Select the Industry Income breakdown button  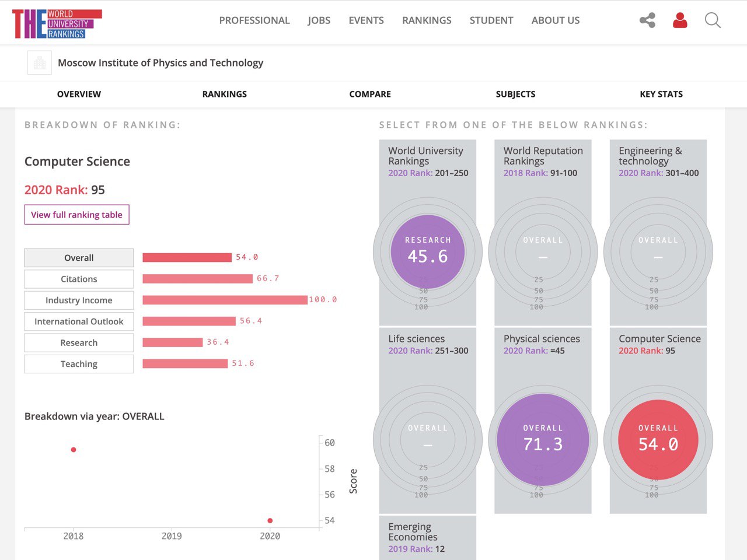(x=79, y=300)
